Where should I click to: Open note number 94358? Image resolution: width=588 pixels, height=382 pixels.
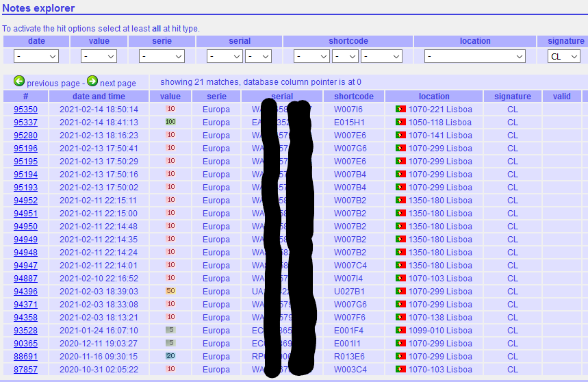(25, 317)
